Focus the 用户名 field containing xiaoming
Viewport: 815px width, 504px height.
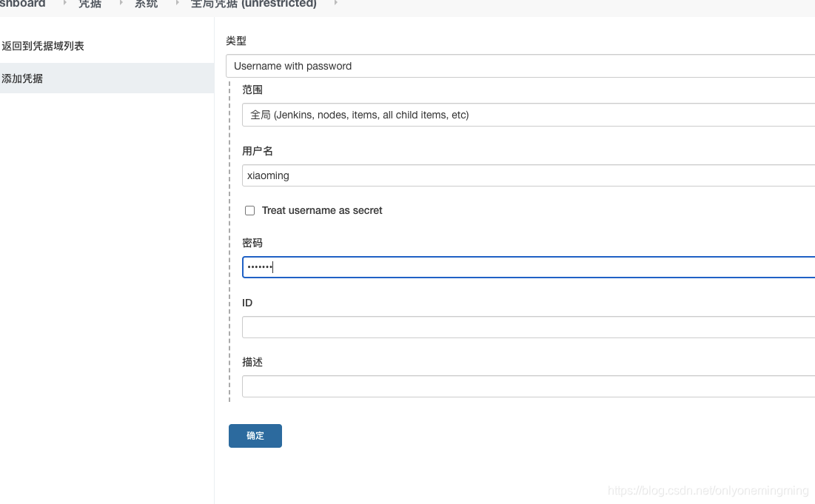pyautogui.click(x=529, y=175)
